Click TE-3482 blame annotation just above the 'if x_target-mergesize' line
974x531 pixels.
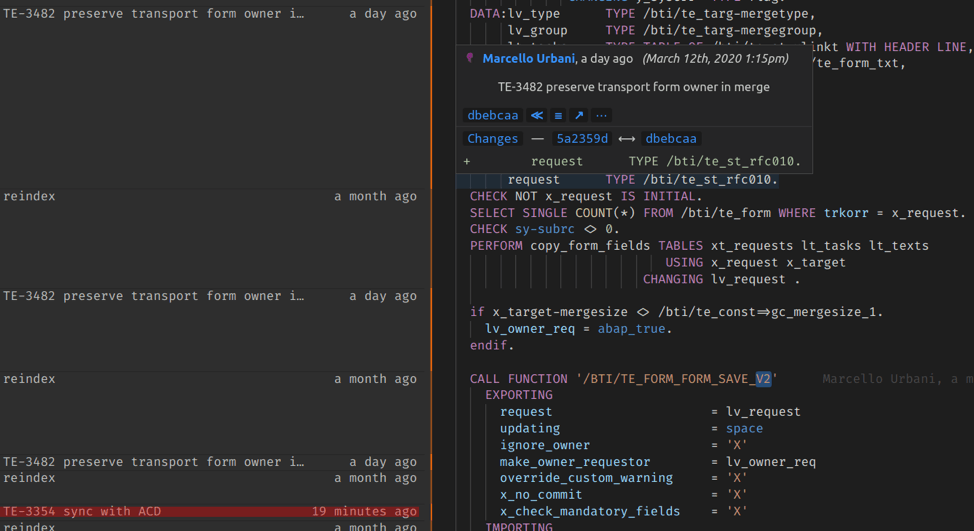tap(153, 296)
